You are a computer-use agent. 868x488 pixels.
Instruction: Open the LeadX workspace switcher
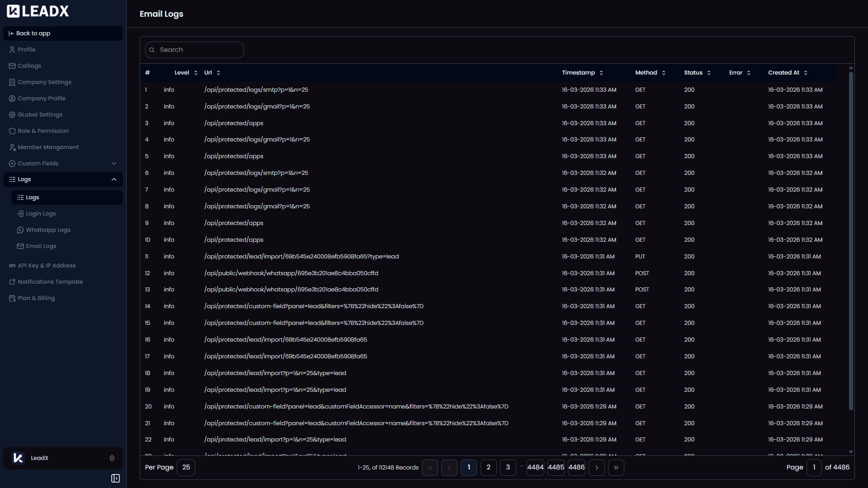[x=112, y=458]
